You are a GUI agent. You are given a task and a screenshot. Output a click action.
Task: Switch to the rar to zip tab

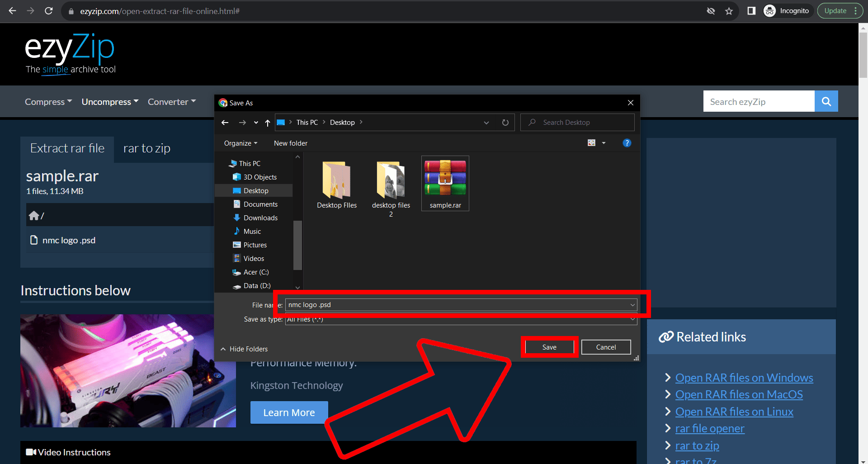point(146,148)
